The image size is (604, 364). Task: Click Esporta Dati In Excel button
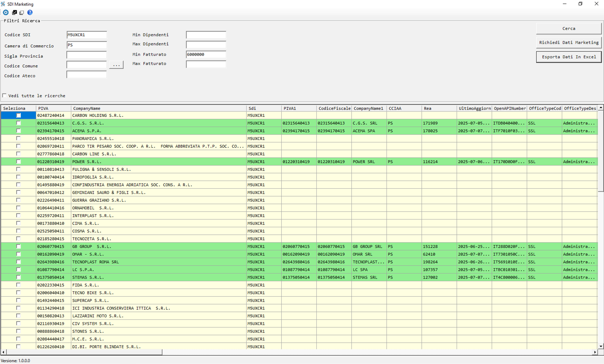coord(569,57)
